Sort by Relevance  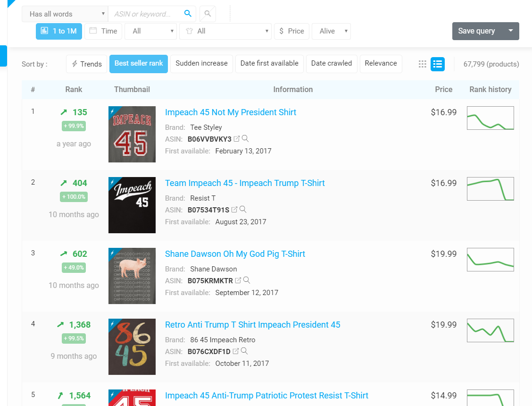381,64
